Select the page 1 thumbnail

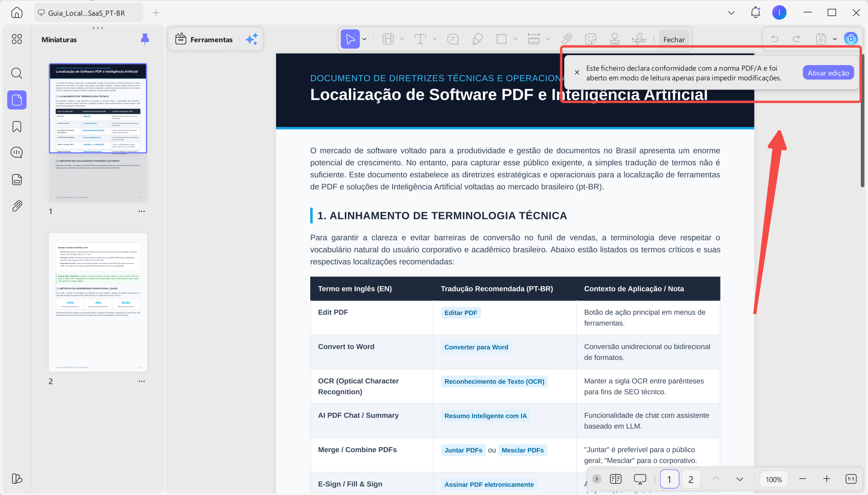[98, 132]
